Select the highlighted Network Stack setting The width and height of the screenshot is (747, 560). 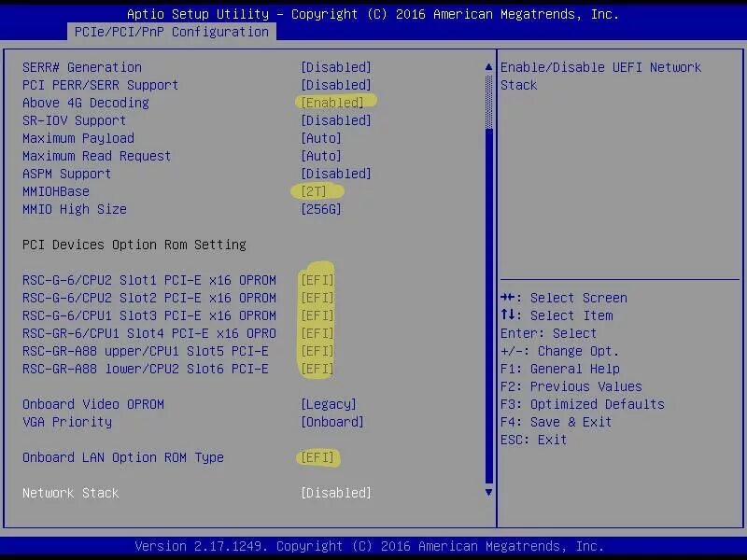coord(71,493)
